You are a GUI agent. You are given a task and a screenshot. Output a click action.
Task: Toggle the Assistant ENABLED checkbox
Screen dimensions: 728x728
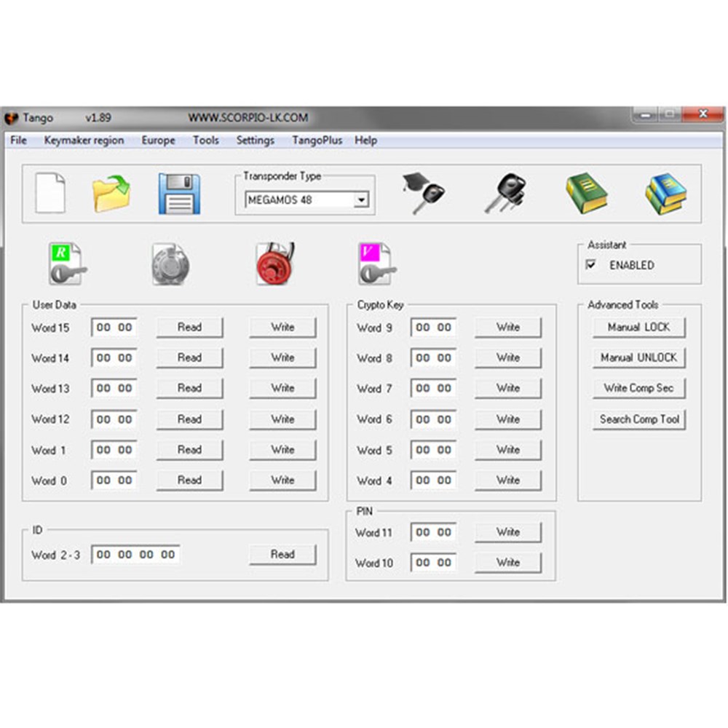(x=591, y=265)
